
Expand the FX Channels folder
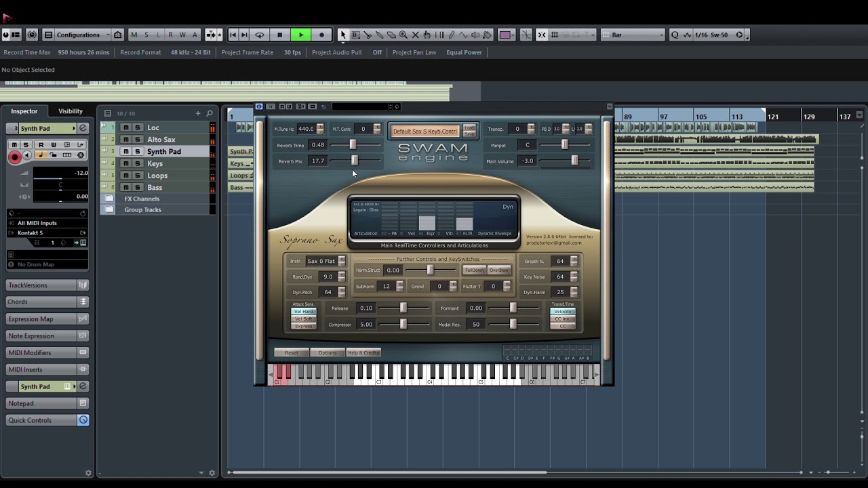coord(108,199)
